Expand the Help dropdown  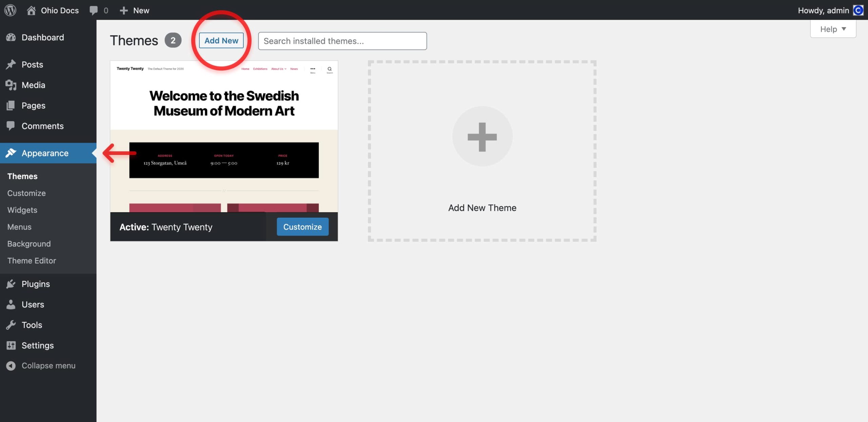point(833,29)
